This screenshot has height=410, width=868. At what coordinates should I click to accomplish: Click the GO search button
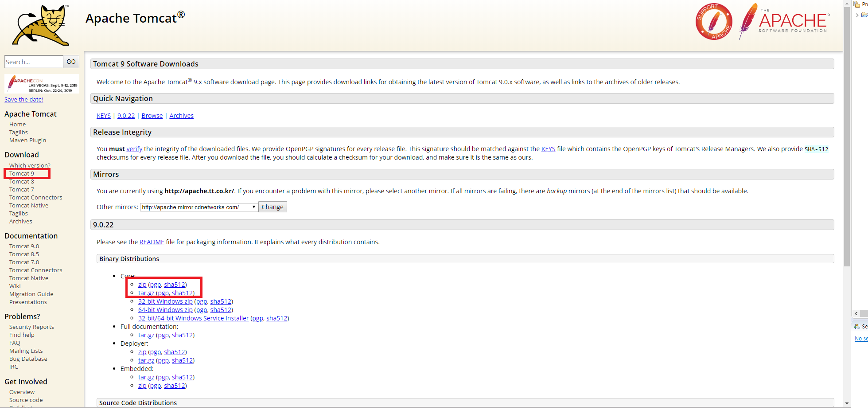pos(71,62)
